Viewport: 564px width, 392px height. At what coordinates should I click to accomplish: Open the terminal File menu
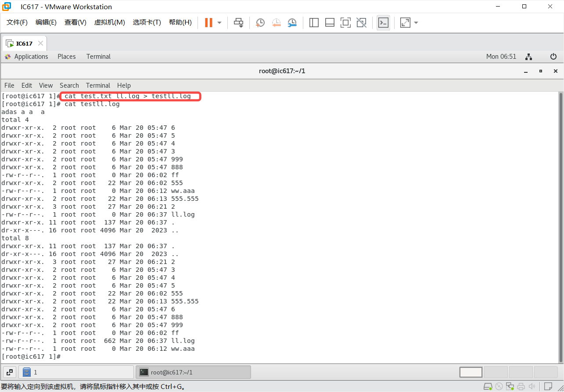coord(9,86)
